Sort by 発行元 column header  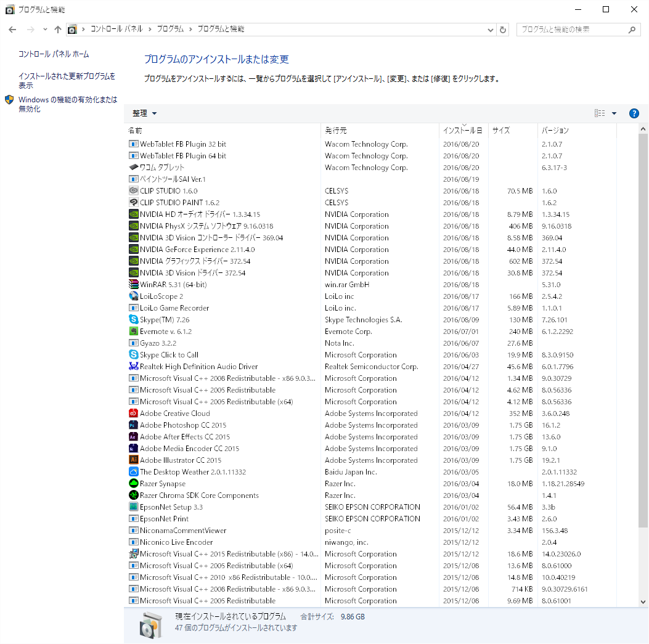pos(380,131)
